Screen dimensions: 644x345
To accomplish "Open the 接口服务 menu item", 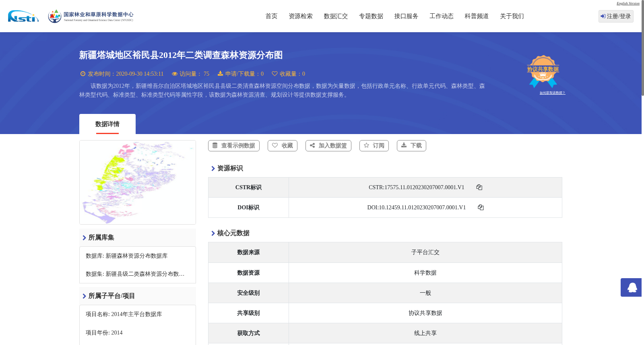I will click(406, 16).
